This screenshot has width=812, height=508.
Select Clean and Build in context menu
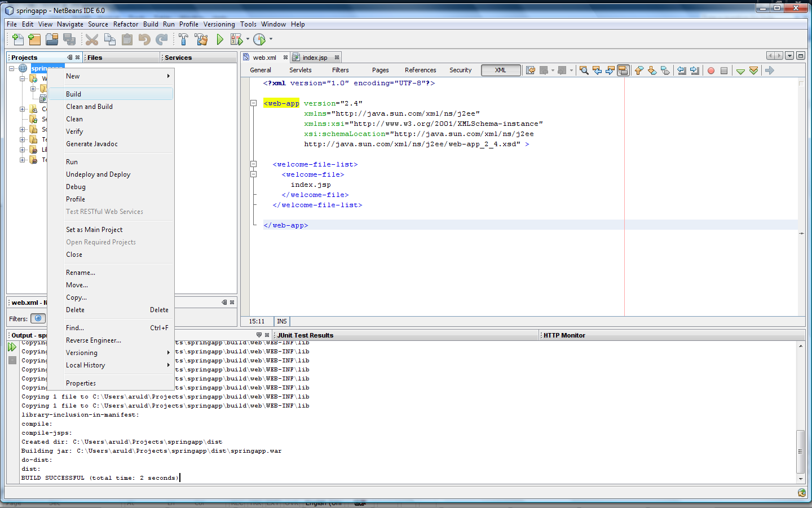coord(89,107)
